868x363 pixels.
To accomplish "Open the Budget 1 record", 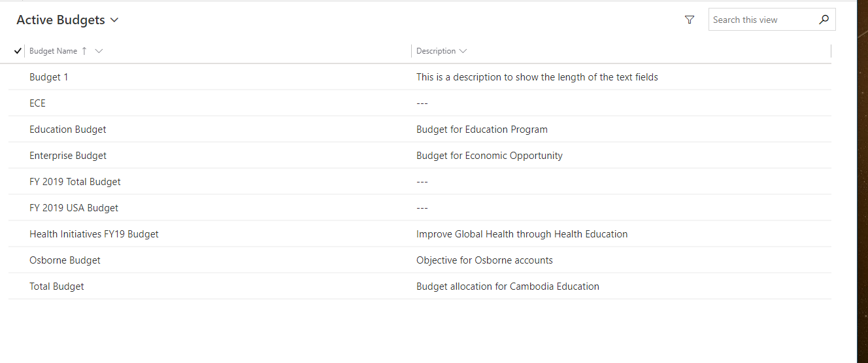I will (49, 77).
